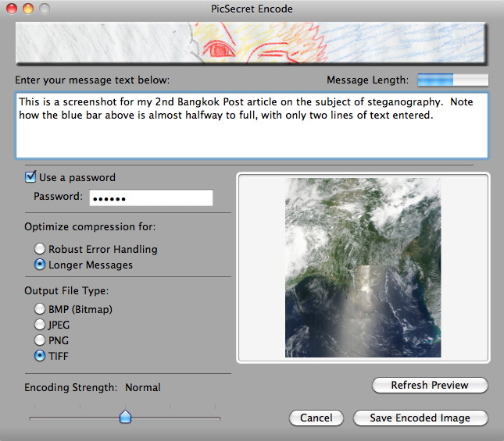Minimize the window with yellow button
The image size is (504, 441).
coord(28,9)
